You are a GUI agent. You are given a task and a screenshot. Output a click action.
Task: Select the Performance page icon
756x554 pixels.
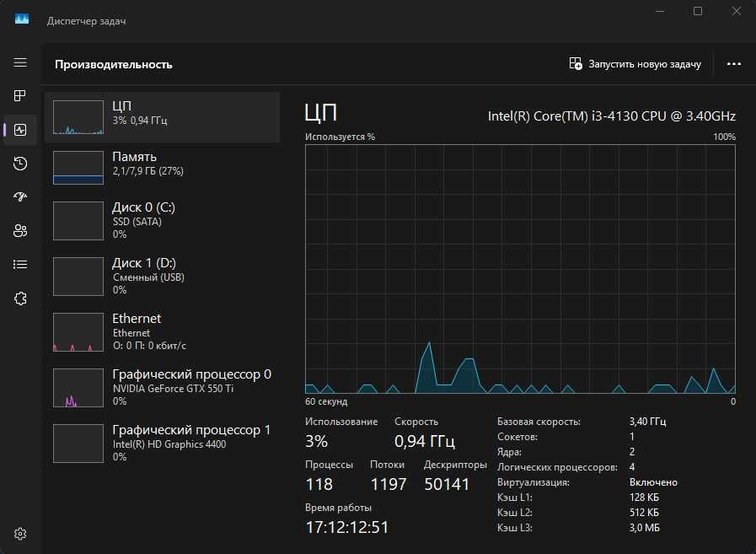tap(20, 129)
